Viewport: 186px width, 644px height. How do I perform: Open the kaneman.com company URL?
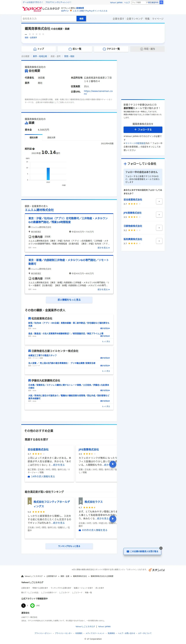click(98, 92)
